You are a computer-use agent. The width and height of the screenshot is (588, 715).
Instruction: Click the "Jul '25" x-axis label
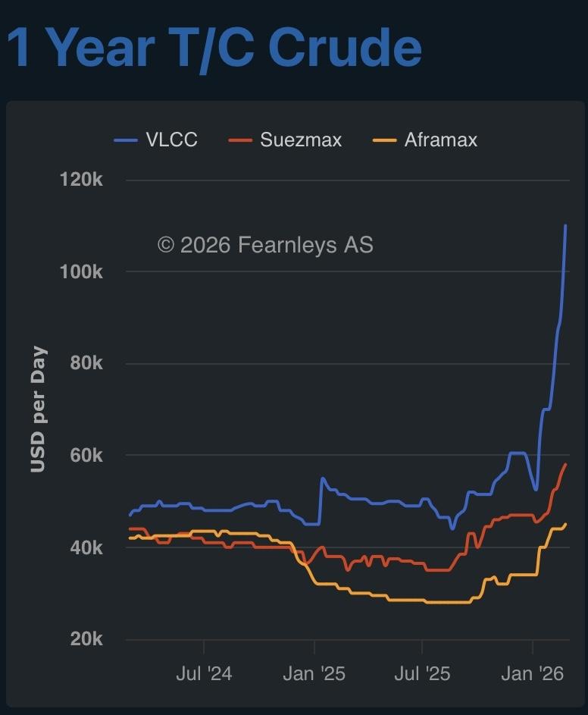[423, 673]
